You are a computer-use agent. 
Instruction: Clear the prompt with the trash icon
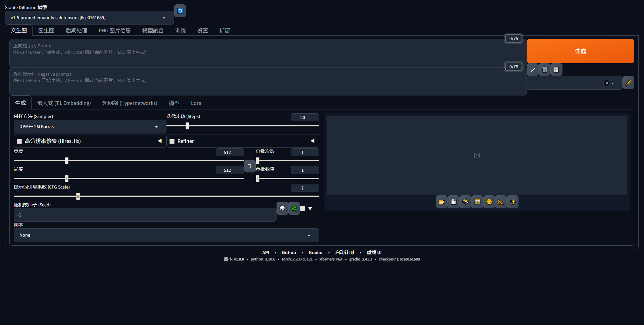click(544, 70)
